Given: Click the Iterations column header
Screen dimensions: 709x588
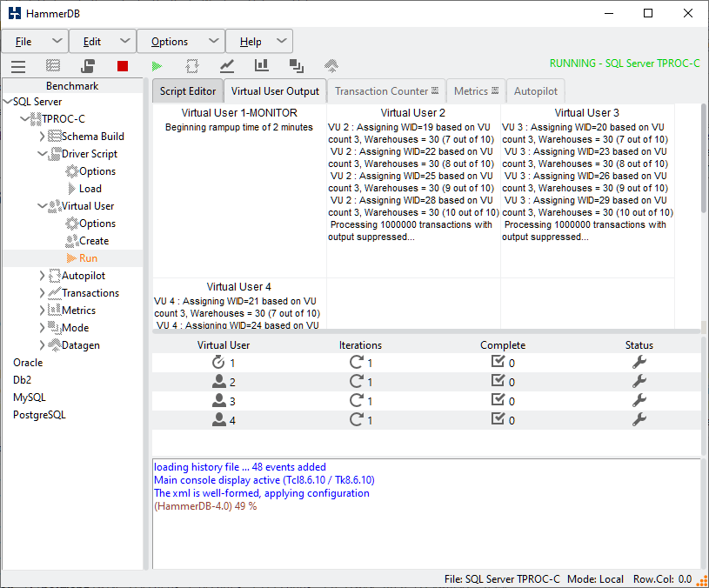Looking at the screenshot, I should (x=360, y=345).
